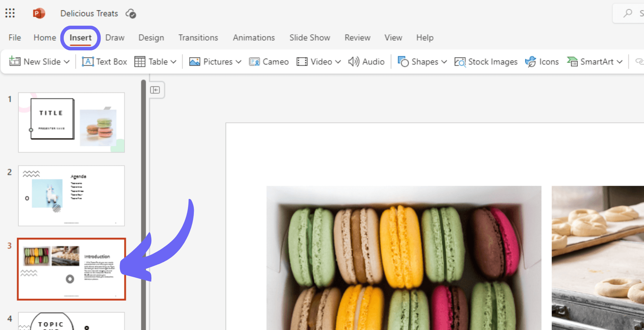Expand the Shapes dropdown
The width and height of the screenshot is (644, 330).
click(x=444, y=62)
